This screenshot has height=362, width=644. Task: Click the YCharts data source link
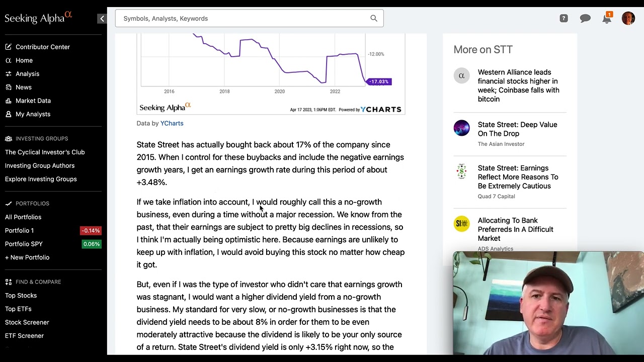pos(172,123)
